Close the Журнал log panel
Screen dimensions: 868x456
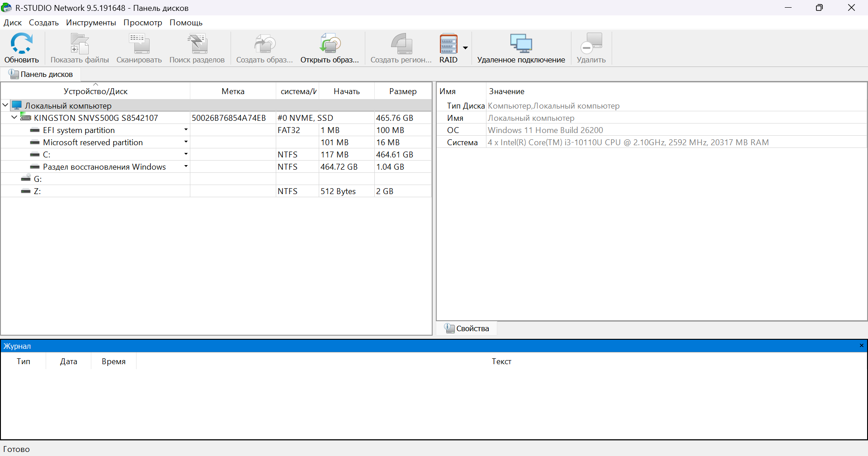pyautogui.click(x=861, y=346)
